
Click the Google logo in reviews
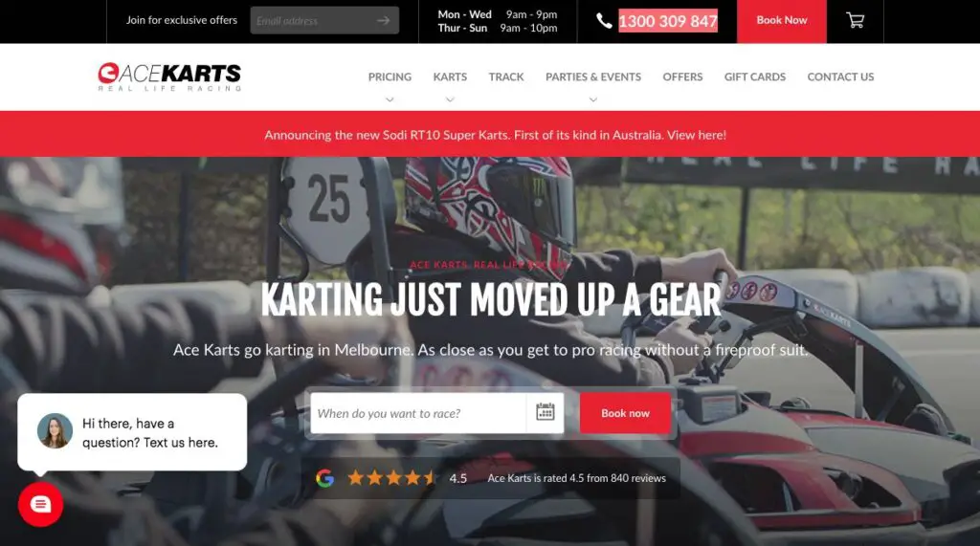tap(325, 478)
